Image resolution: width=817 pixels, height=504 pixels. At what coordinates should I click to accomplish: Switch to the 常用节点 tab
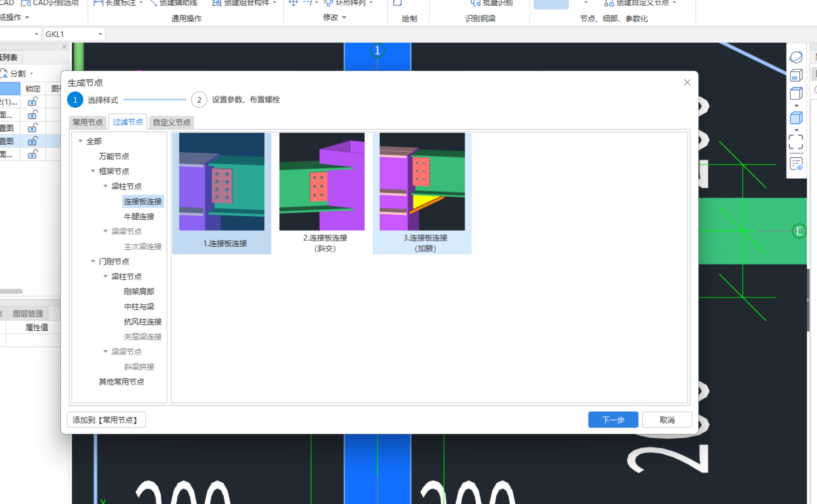(x=88, y=122)
